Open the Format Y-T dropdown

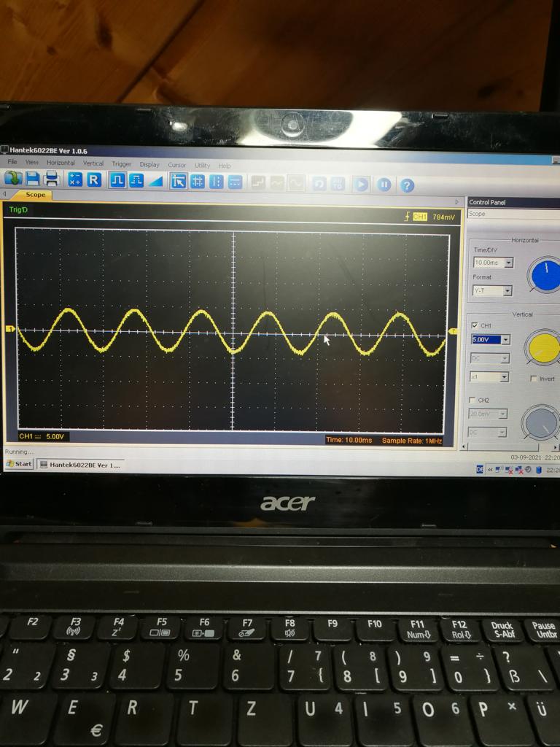click(492, 290)
